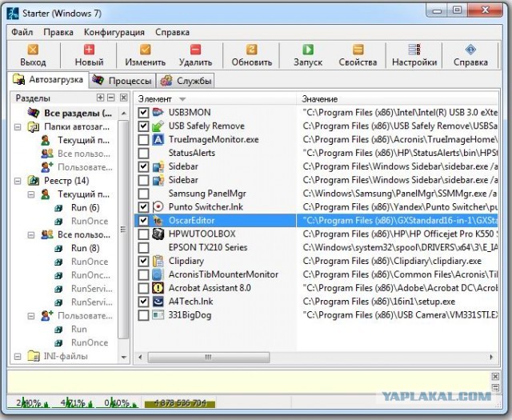
Task: Click the HPWUTOOLBOX printer icon
Action: click(x=158, y=234)
